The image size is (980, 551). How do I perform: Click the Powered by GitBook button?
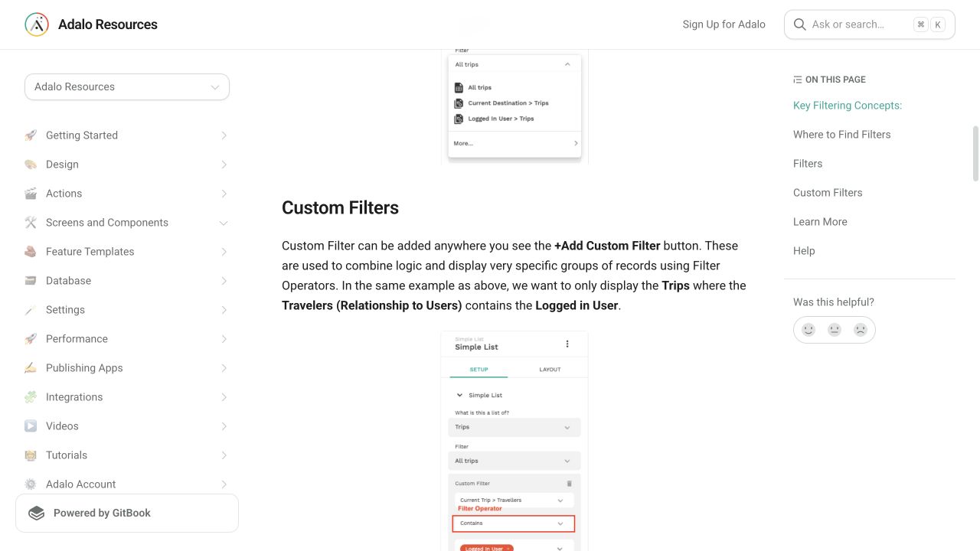[127, 513]
